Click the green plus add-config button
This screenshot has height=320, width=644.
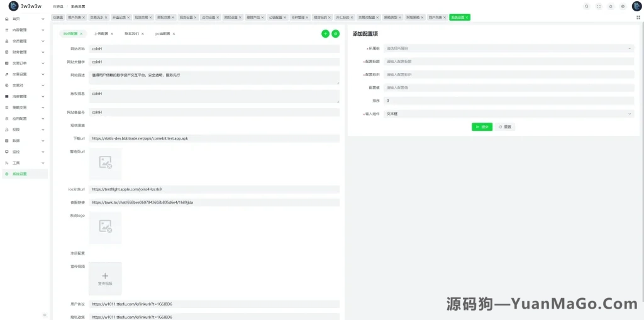[325, 34]
